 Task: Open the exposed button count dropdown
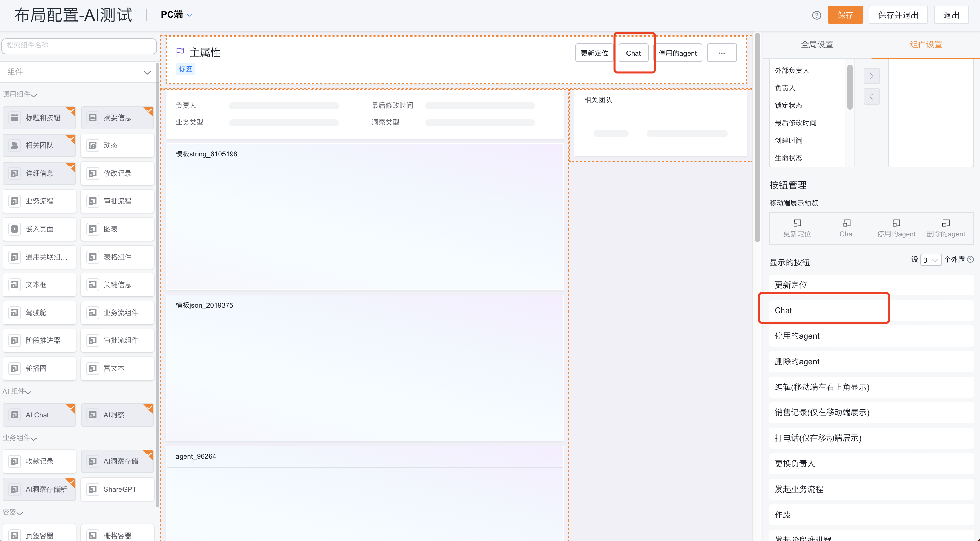(931, 260)
